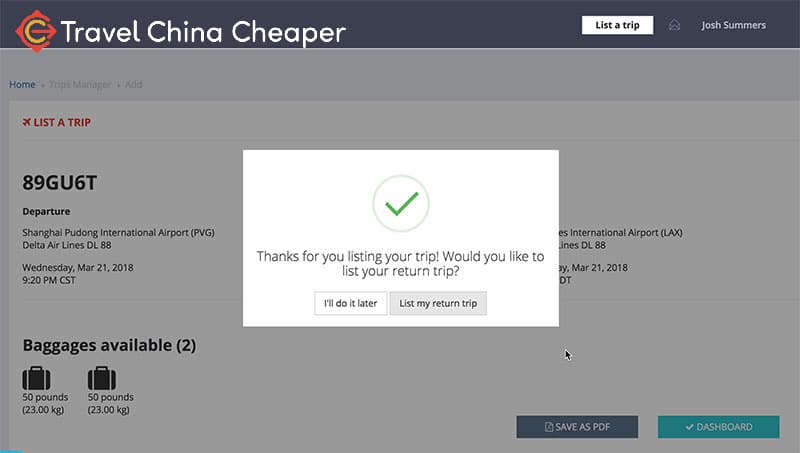Open the home icon in header
Viewport: 800px width, 453px height.
[674, 25]
